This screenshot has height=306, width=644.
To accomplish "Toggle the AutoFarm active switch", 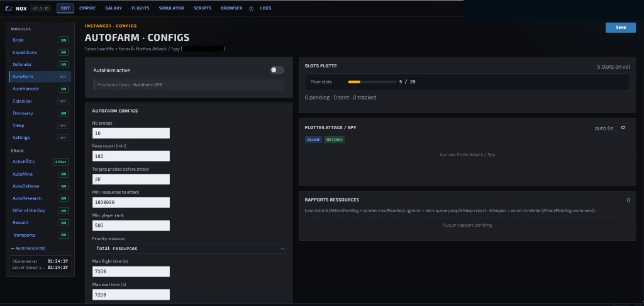I will [x=277, y=71].
